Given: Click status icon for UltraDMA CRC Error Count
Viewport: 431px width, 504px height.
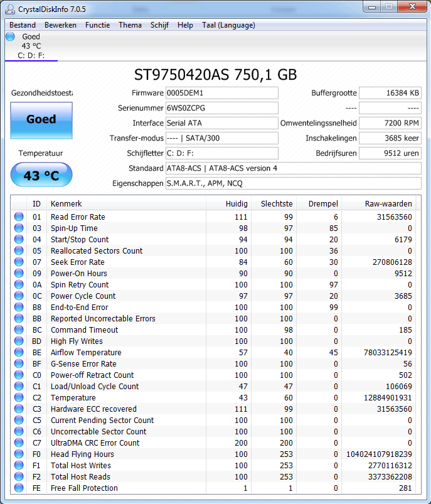Looking at the screenshot, I should tap(19, 442).
